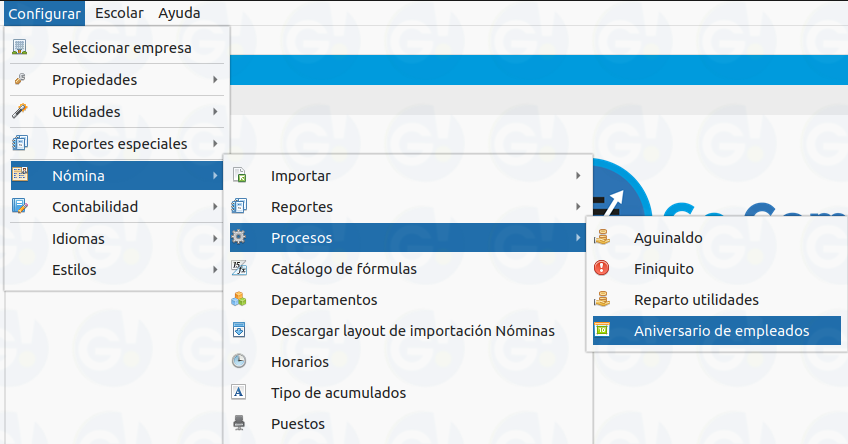Click the Horarios clock icon
The image size is (848, 444).
[x=239, y=361]
